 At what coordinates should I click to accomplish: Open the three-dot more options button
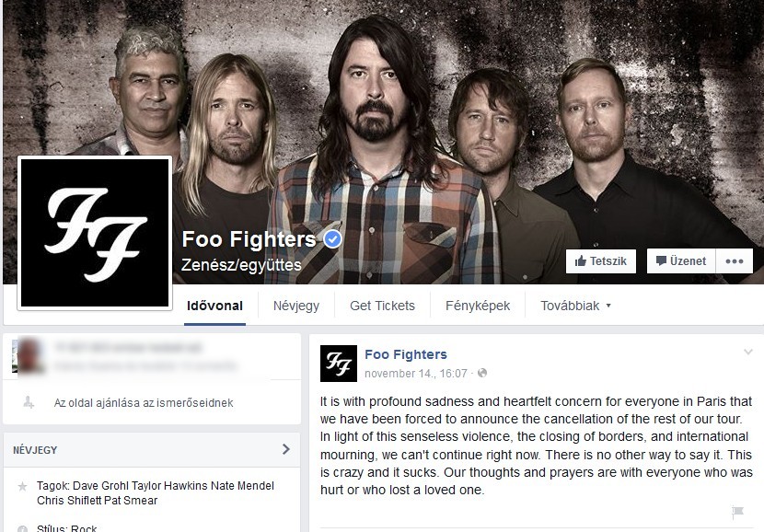click(735, 261)
